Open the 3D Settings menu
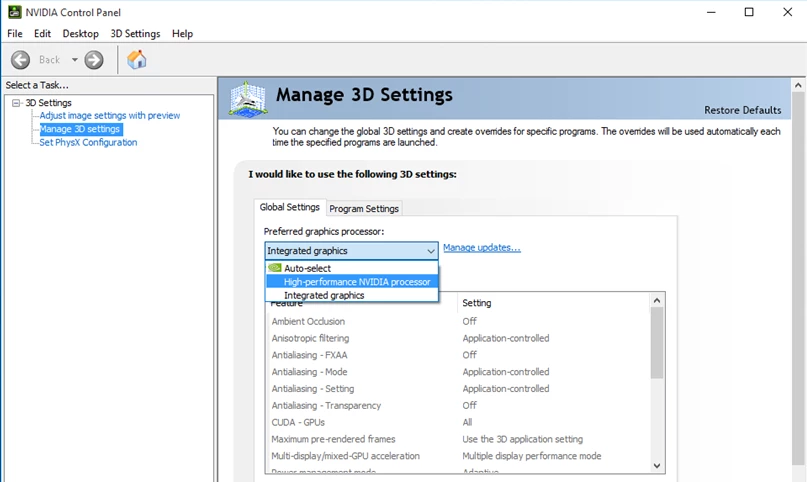The image size is (807, 482). point(135,33)
